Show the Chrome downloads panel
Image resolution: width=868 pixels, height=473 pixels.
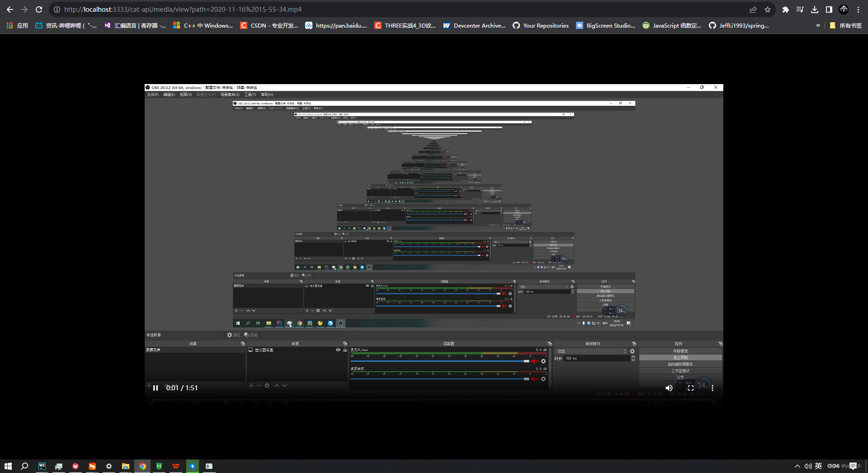pyautogui.click(x=815, y=9)
